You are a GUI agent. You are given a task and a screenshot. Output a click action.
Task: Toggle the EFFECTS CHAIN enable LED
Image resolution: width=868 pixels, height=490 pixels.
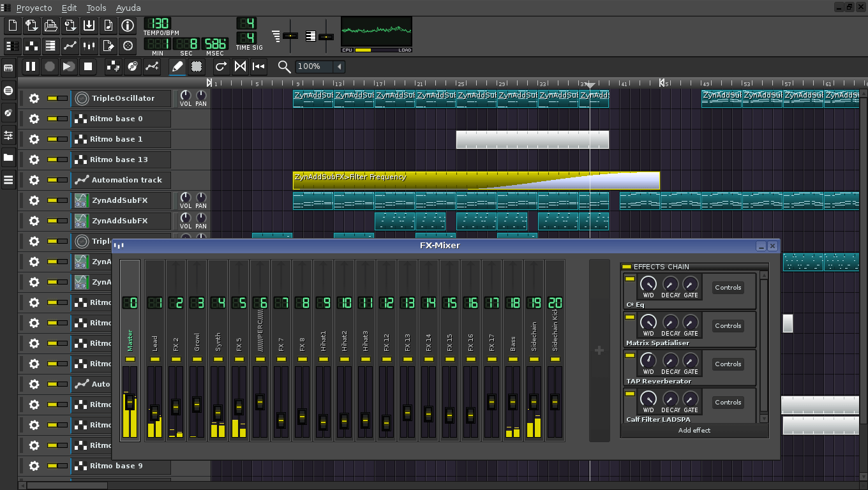coord(626,267)
